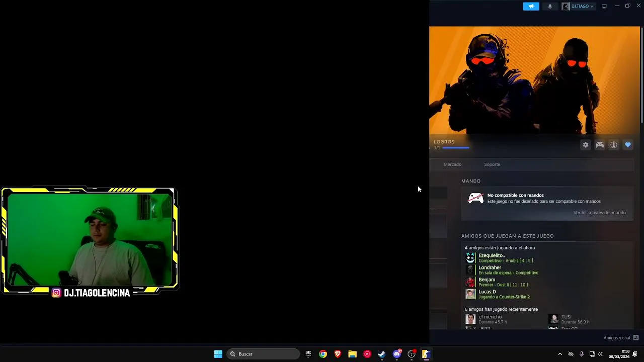Open the Soporte tab
The image size is (644, 362).
(x=492, y=164)
